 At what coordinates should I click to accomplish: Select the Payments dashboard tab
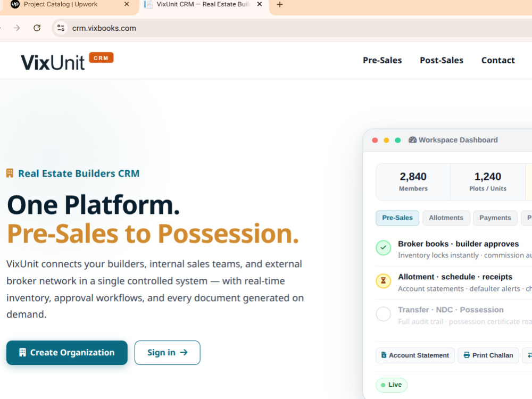coord(495,218)
